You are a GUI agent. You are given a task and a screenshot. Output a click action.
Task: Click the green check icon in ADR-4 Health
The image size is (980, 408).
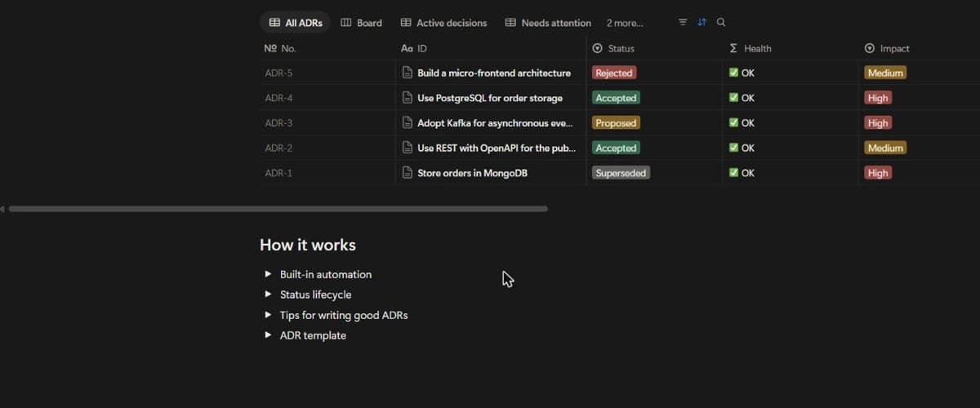click(733, 98)
